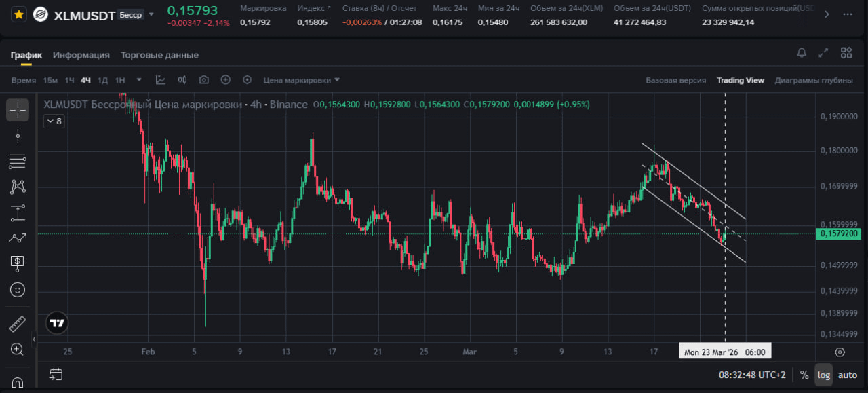868x393 pixels.
Task: Expand the additional timeframes dropdown arrow
Action: [139, 80]
